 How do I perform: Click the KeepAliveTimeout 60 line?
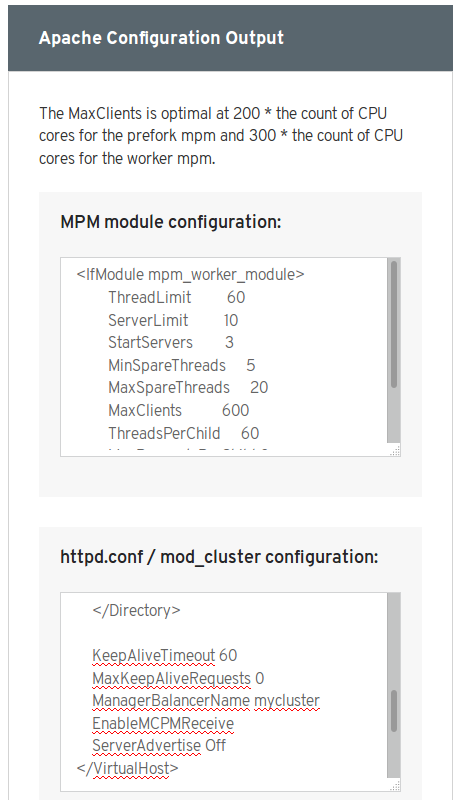pyautogui.click(x=165, y=656)
